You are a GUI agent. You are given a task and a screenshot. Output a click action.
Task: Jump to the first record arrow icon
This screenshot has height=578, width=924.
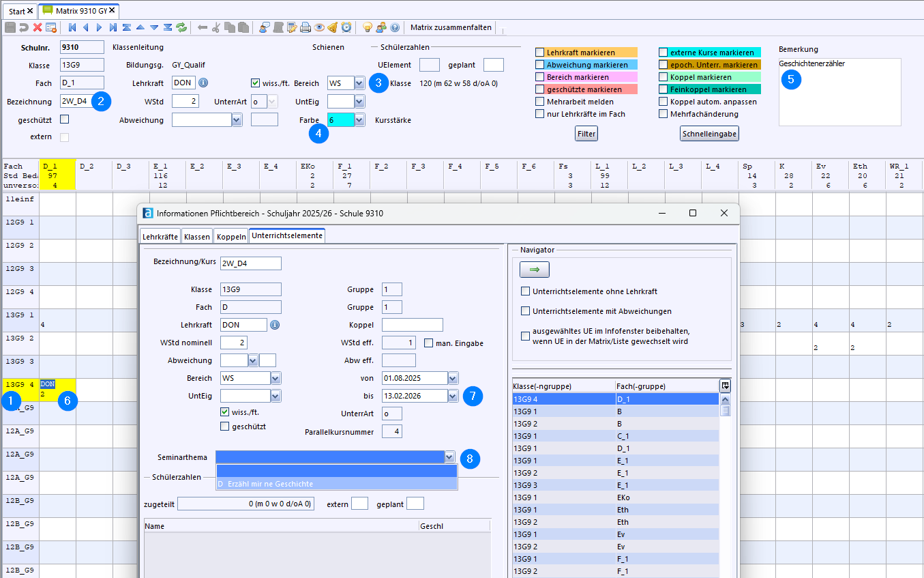[x=72, y=27]
